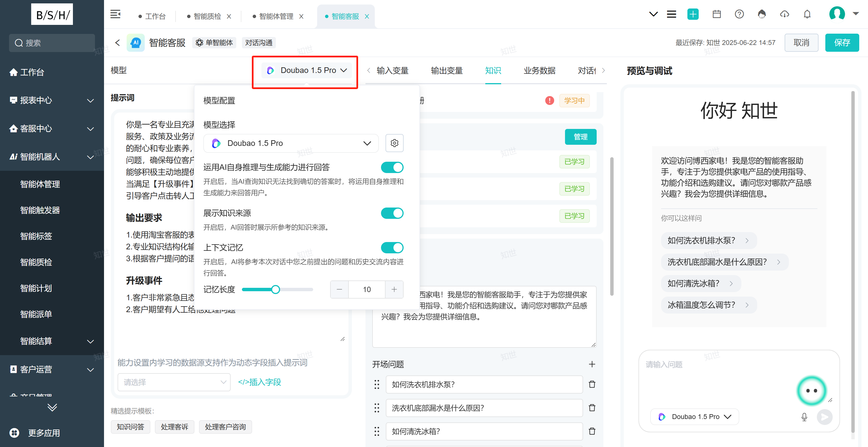Select the 知识 tab
Viewport: 868px width, 447px height.
(x=493, y=70)
